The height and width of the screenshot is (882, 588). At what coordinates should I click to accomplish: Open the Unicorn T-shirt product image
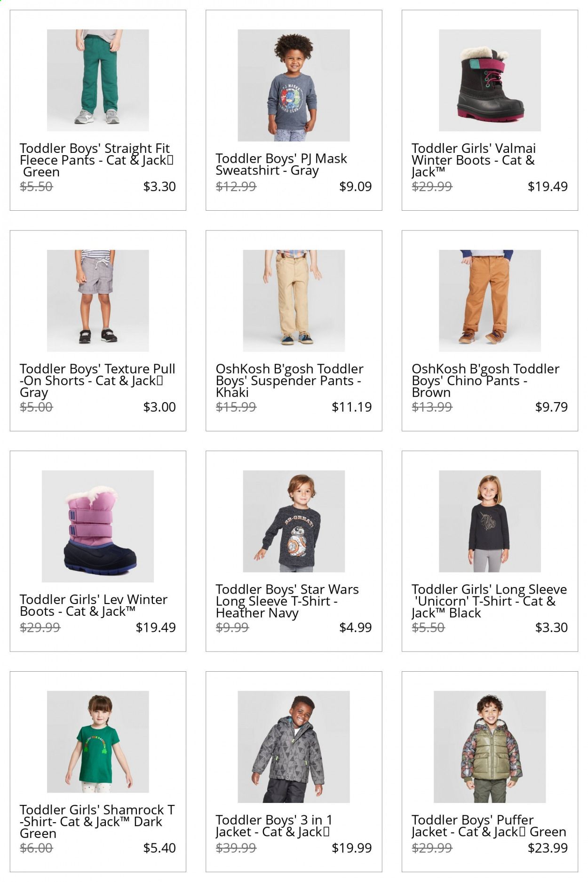point(490,521)
